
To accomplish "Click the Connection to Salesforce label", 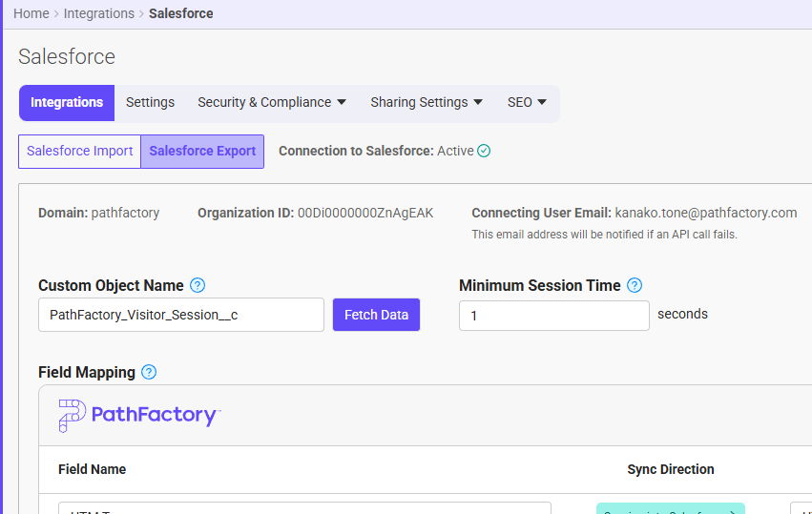I will pyautogui.click(x=356, y=151).
